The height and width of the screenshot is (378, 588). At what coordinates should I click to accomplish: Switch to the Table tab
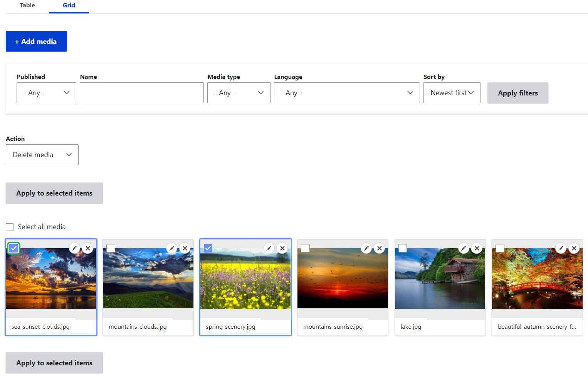(27, 5)
